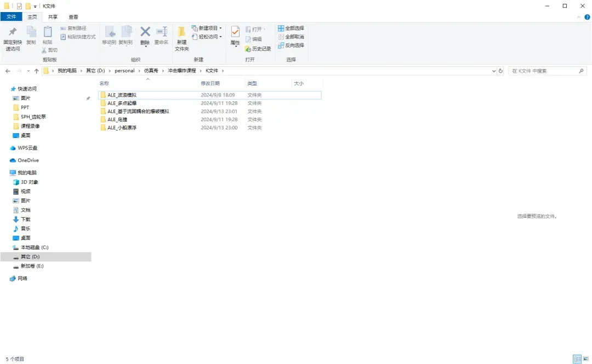Click the 粘贴 paste icon
Image resolution: width=592 pixels, height=364 pixels.
48,32
